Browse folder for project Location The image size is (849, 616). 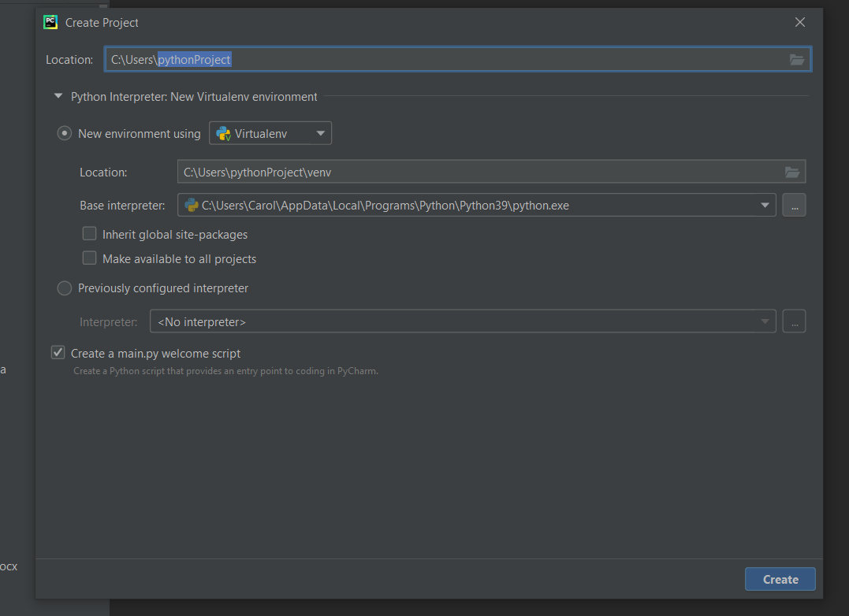pos(796,60)
